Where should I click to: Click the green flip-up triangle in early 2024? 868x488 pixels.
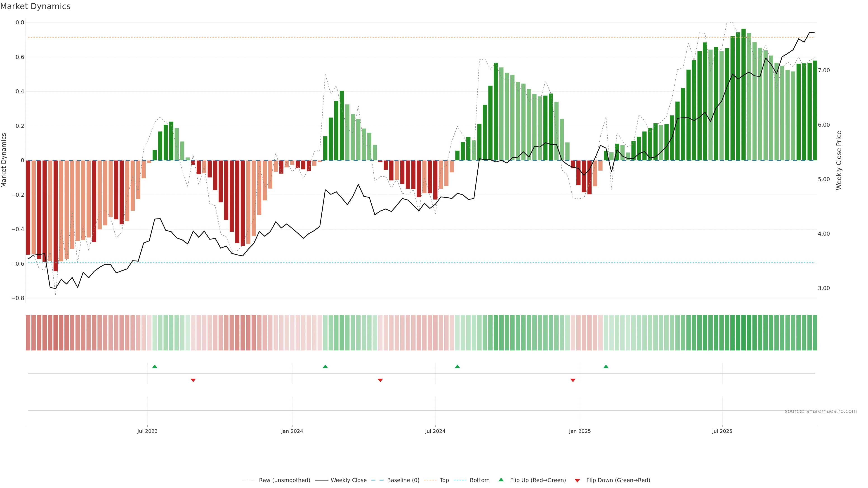325,366
